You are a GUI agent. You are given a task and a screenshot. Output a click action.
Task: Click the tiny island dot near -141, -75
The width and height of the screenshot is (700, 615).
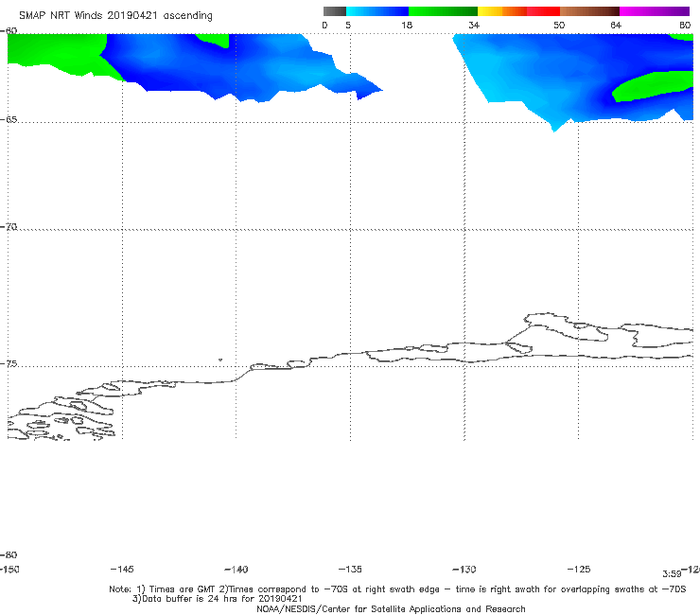(220, 360)
